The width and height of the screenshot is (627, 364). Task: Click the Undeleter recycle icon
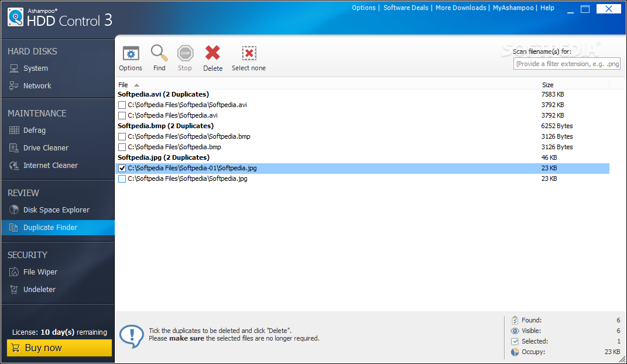pyautogui.click(x=14, y=289)
